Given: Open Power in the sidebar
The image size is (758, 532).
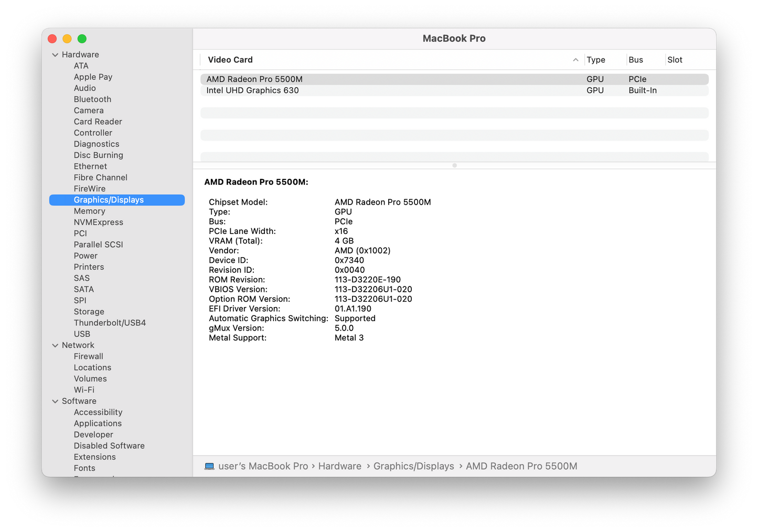Looking at the screenshot, I should tap(86, 256).
